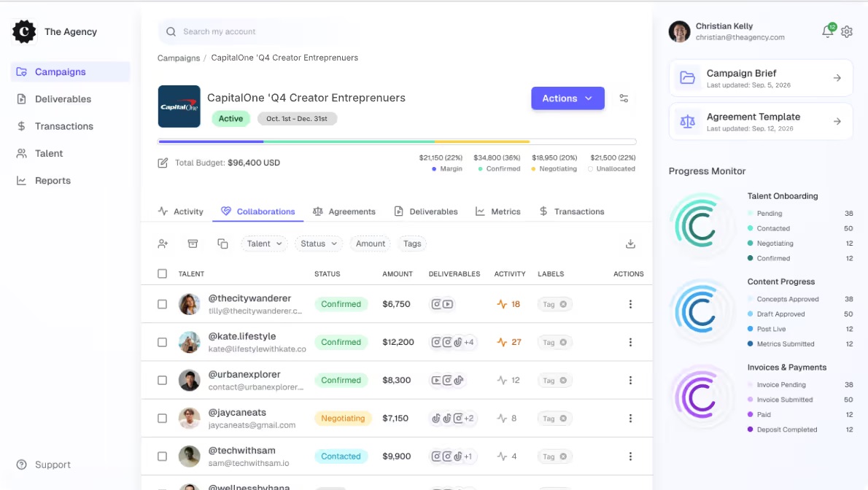Open the Amount filter
The image size is (868, 490).
371,244
